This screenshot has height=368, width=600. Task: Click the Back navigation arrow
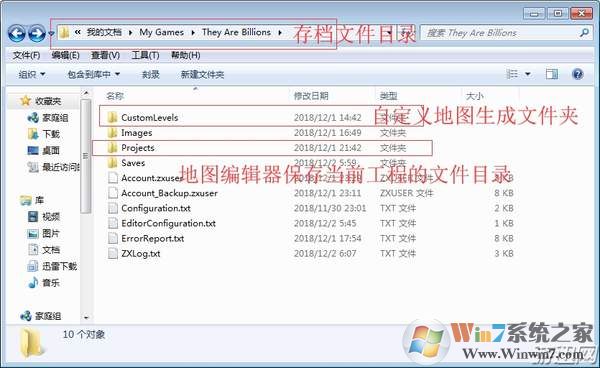(x=17, y=33)
